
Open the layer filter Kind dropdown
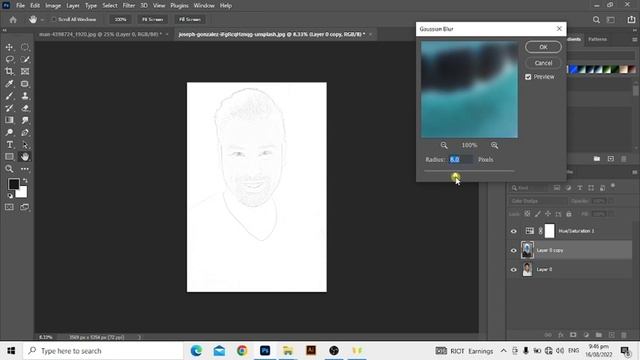530,188
